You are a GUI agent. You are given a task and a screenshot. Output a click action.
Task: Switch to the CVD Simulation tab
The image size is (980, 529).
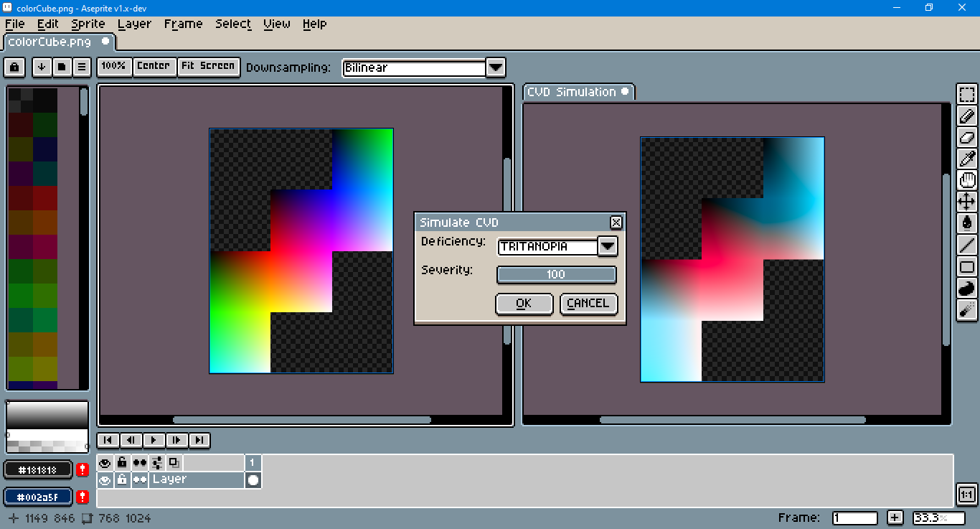click(x=578, y=92)
